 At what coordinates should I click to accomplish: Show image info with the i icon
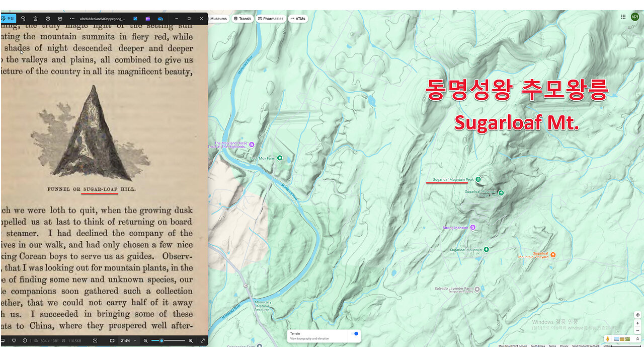(25, 341)
